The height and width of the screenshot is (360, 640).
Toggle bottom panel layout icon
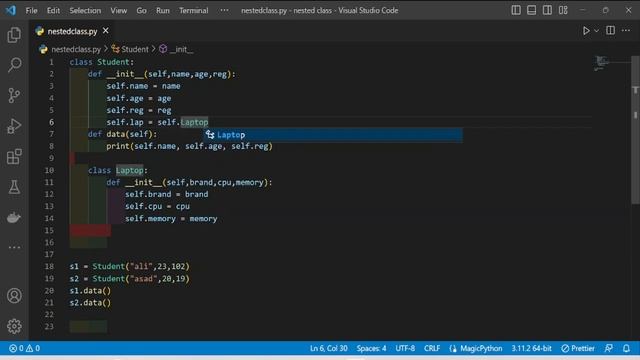(x=531, y=10)
